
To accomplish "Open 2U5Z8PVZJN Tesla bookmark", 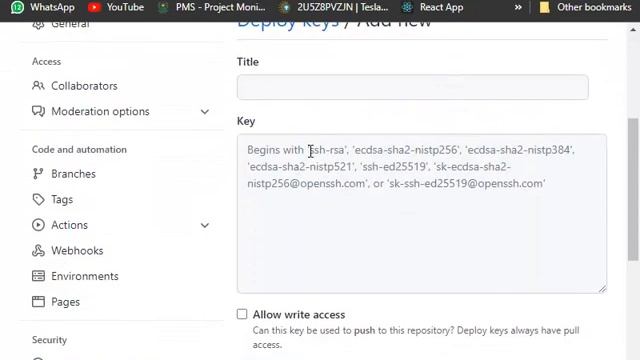I will point(342,7).
